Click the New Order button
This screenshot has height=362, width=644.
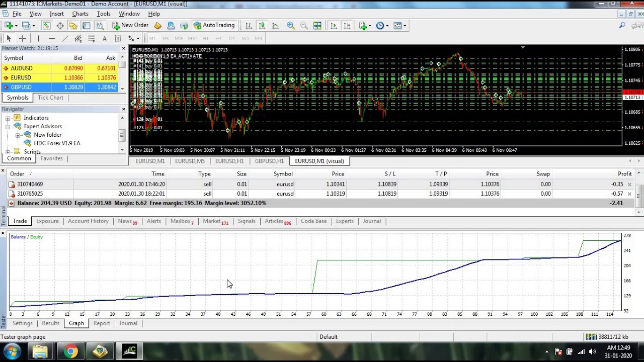130,25
